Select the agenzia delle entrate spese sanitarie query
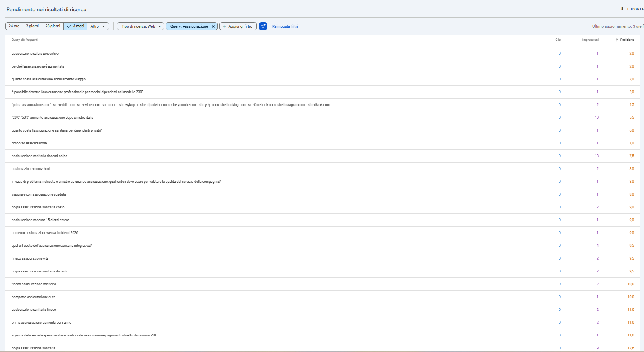This screenshot has width=644, height=352. (323, 335)
